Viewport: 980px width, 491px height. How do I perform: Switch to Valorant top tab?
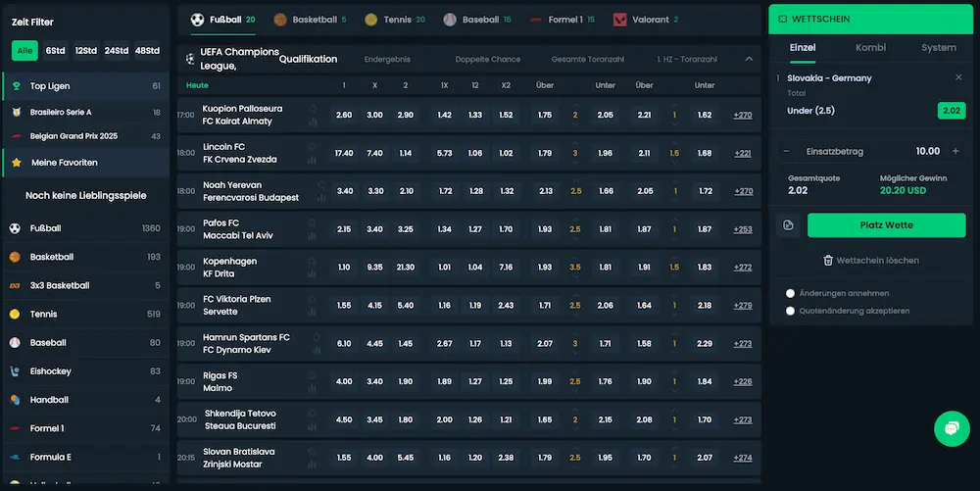click(646, 20)
